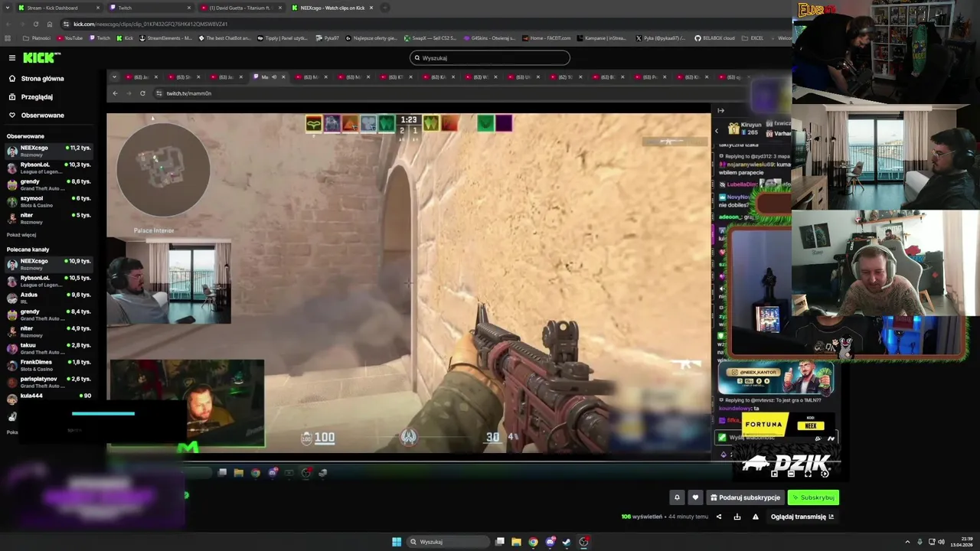Screen dimensions: 980x551
Task: Click the clip browser's reload icon
Action: pos(142,93)
